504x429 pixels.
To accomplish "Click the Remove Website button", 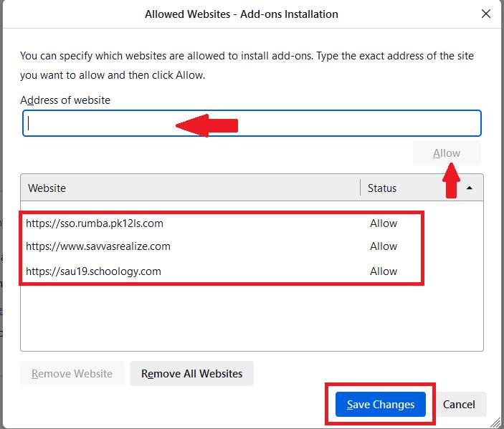I will pyautogui.click(x=72, y=373).
